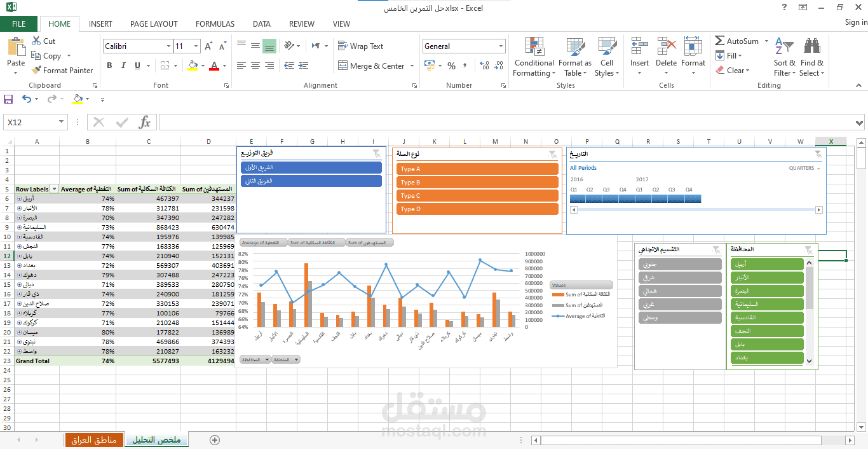Open the General number format dropdown
The image size is (868, 449).
(501, 46)
